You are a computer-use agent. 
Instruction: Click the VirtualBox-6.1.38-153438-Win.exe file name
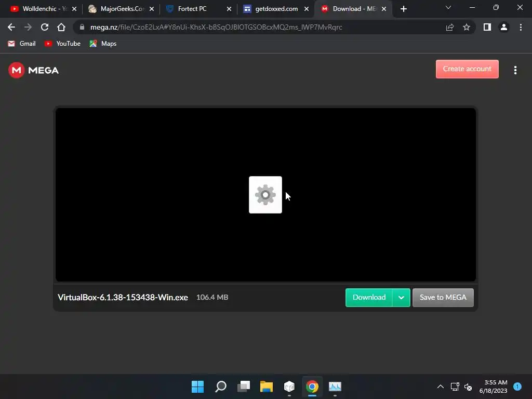(123, 297)
